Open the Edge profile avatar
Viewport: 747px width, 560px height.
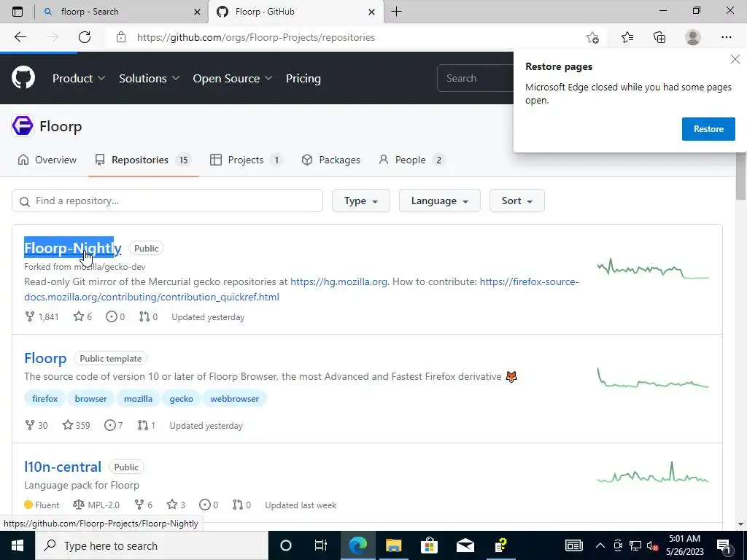693,37
